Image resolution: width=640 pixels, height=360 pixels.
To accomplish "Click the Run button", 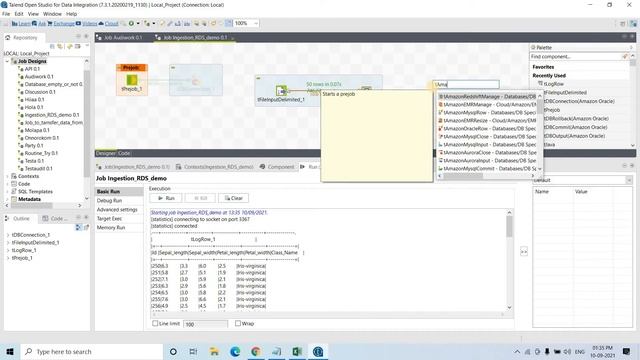I will [x=166, y=198].
